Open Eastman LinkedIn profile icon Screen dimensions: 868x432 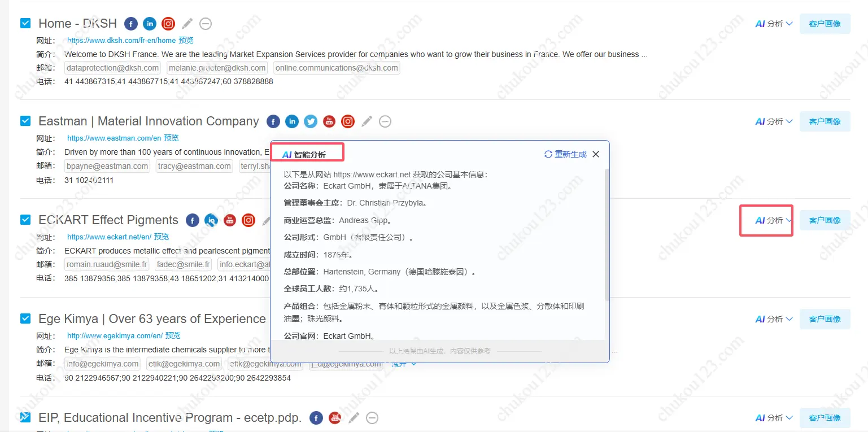click(292, 121)
